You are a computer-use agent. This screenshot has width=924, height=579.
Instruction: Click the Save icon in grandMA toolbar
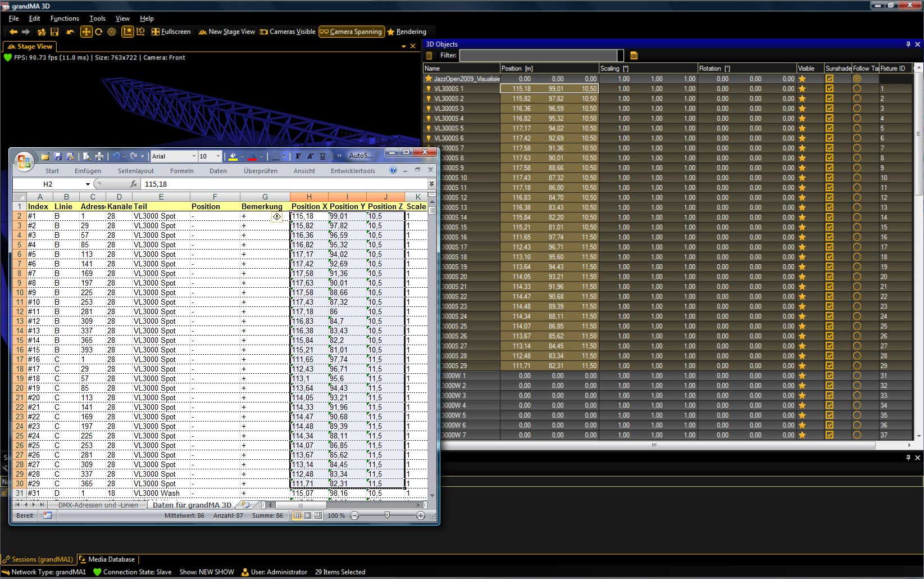coord(54,32)
